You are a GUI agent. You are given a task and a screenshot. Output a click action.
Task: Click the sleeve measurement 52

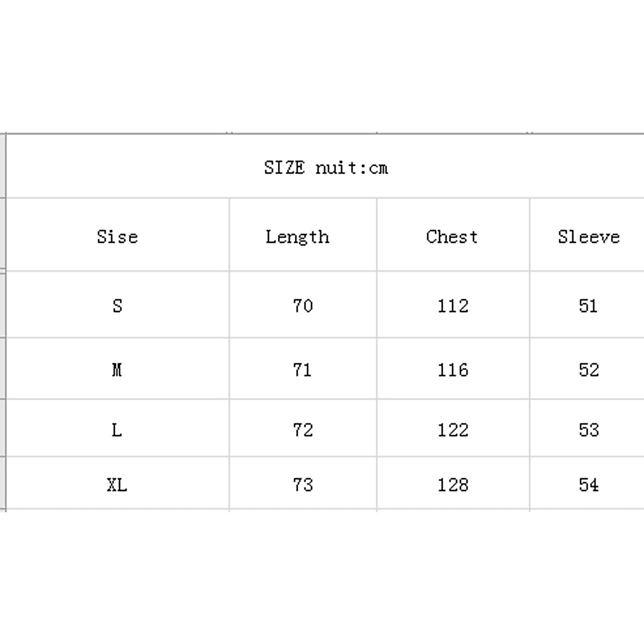coord(589,370)
